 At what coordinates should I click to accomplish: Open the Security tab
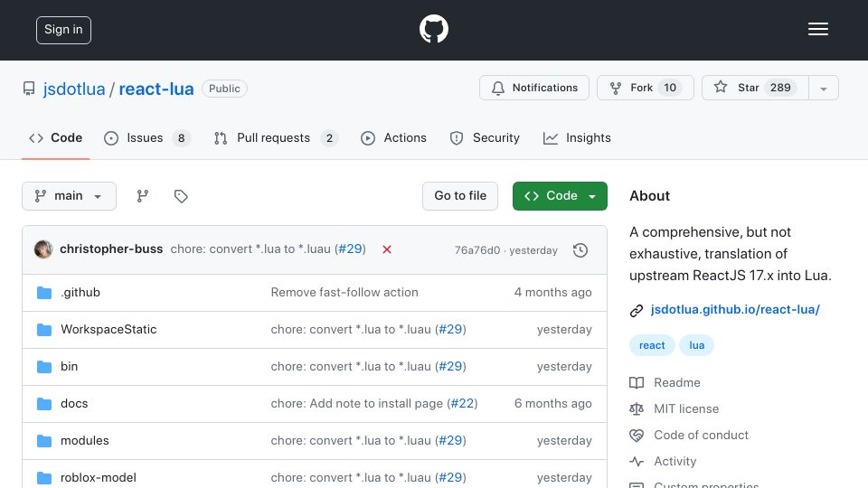tap(485, 137)
